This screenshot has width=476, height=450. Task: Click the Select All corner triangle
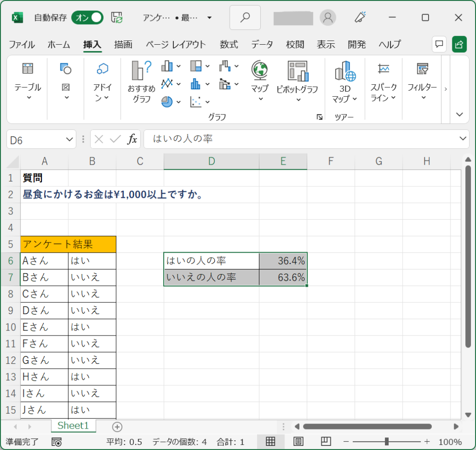coord(13,161)
